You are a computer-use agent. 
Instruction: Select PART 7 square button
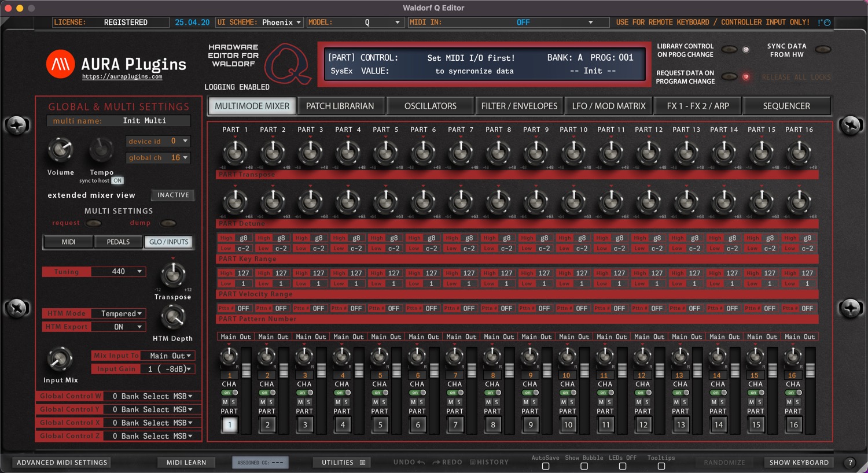(x=455, y=424)
